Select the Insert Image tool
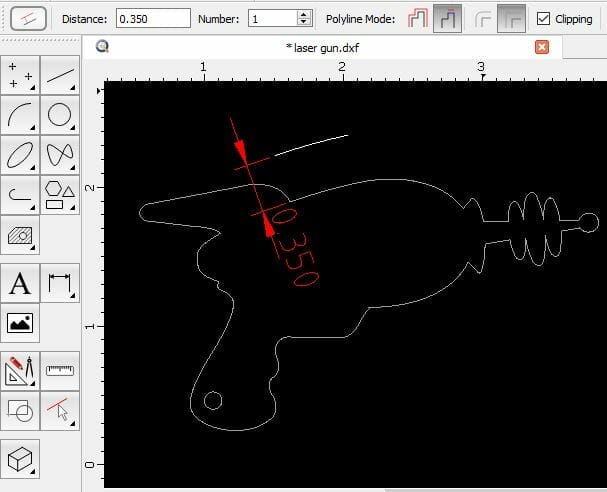 (x=20, y=323)
